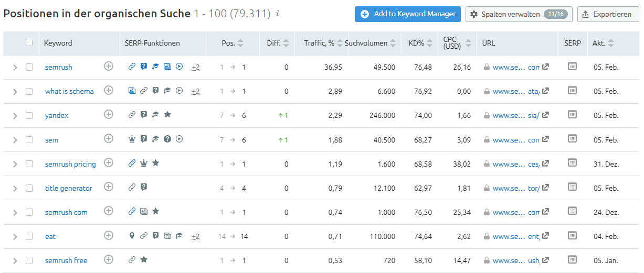
Task: Click star reviews icon in yandex row
Action: tap(167, 114)
